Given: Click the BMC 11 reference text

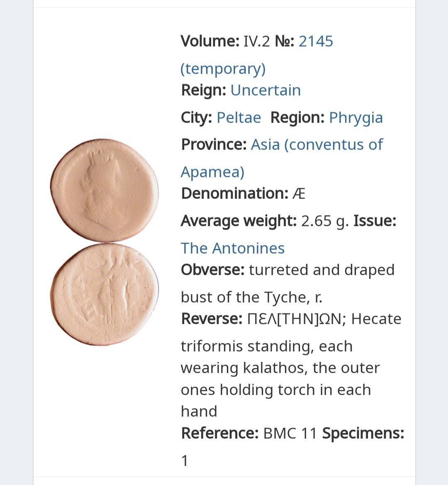Looking at the screenshot, I should (x=290, y=433).
